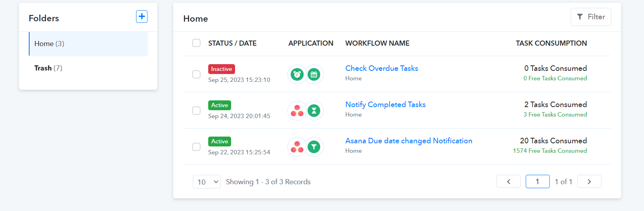Image resolution: width=644 pixels, height=211 pixels.
Task: Open the records-per-page dropdown showing 10
Action: [x=207, y=182]
